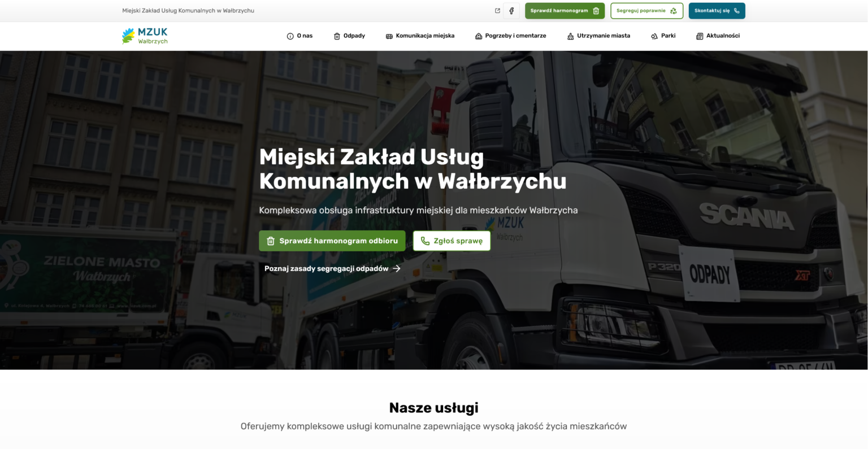Click the Facebook icon in top bar

(511, 11)
